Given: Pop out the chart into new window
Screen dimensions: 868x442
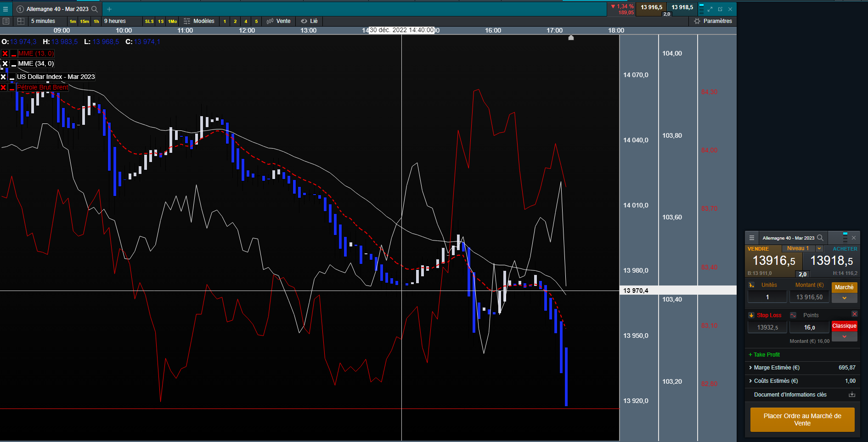Looking at the screenshot, I should pos(720,9).
